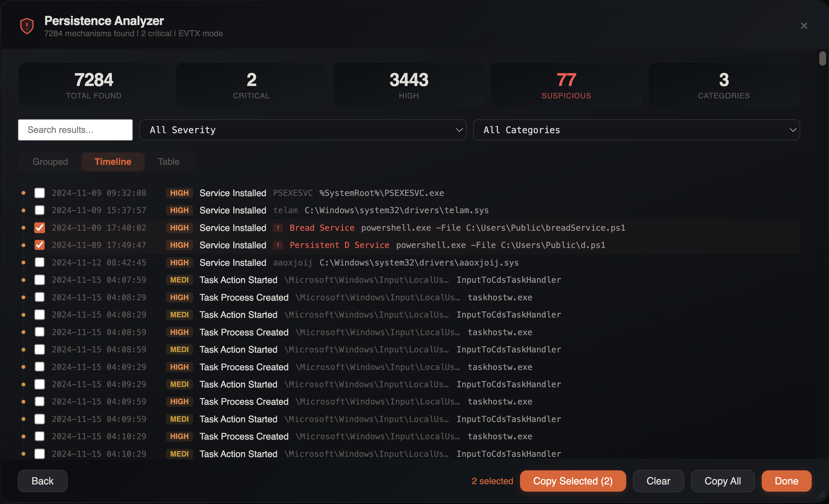Click inside the Search results field
829x504 pixels.
click(75, 130)
